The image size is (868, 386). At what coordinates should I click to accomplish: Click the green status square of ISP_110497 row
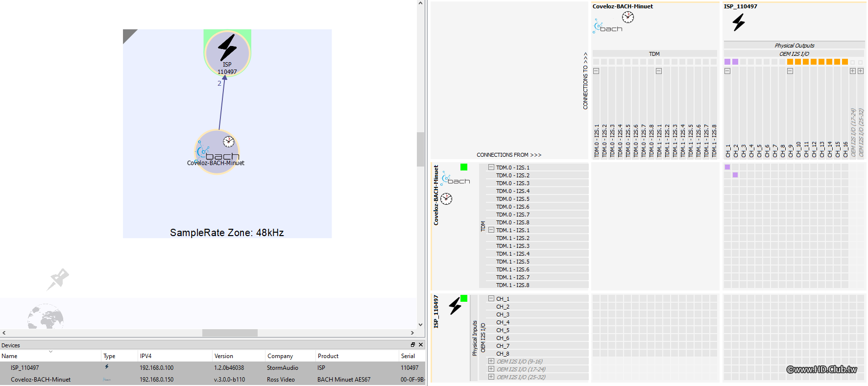coord(464,298)
